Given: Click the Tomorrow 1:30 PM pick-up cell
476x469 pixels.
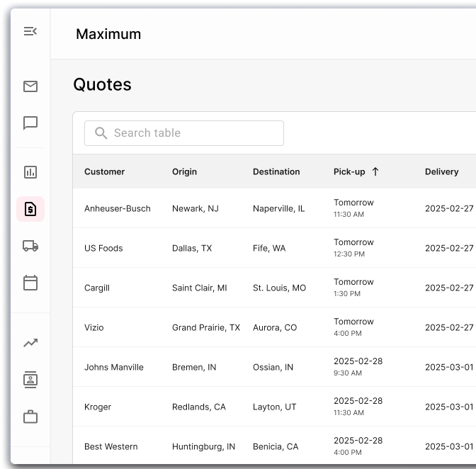Looking at the screenshot, I should 353,288.
